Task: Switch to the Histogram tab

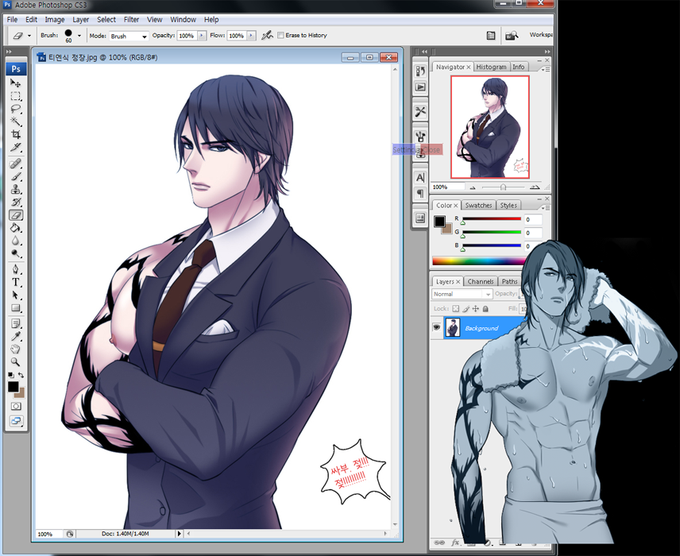Action: (x=491, y=67)
